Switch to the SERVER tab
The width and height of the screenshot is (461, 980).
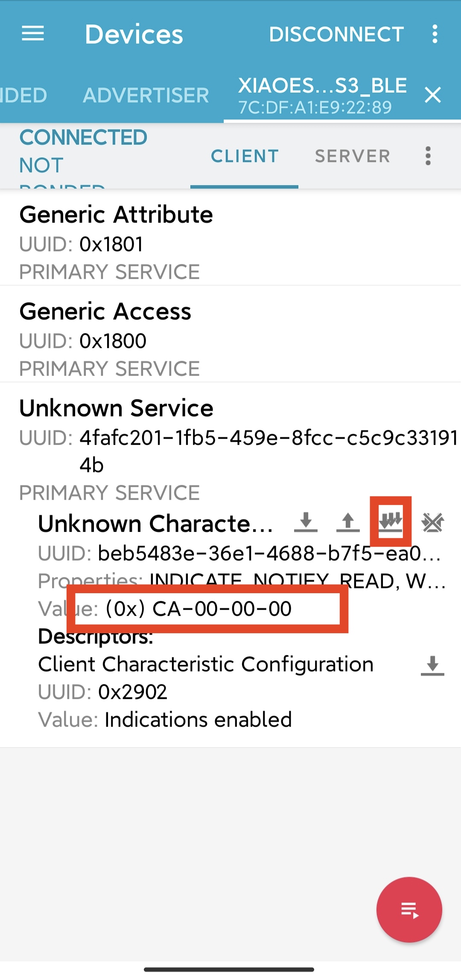tap(353, 156)
